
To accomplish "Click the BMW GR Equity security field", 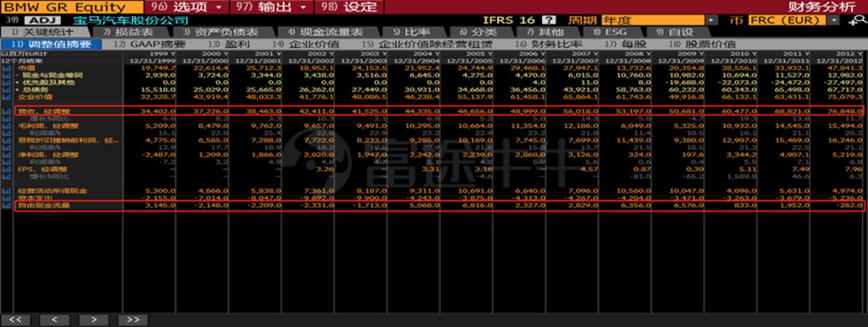I will [x=73, y=7].
